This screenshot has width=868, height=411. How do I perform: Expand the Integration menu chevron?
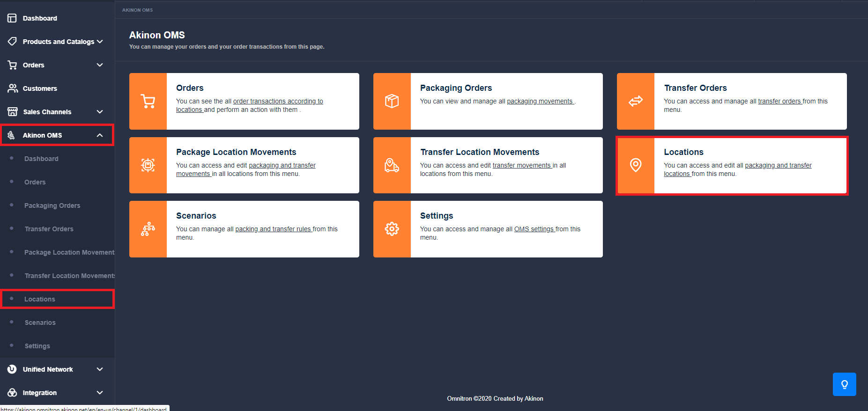coord(100,393)
